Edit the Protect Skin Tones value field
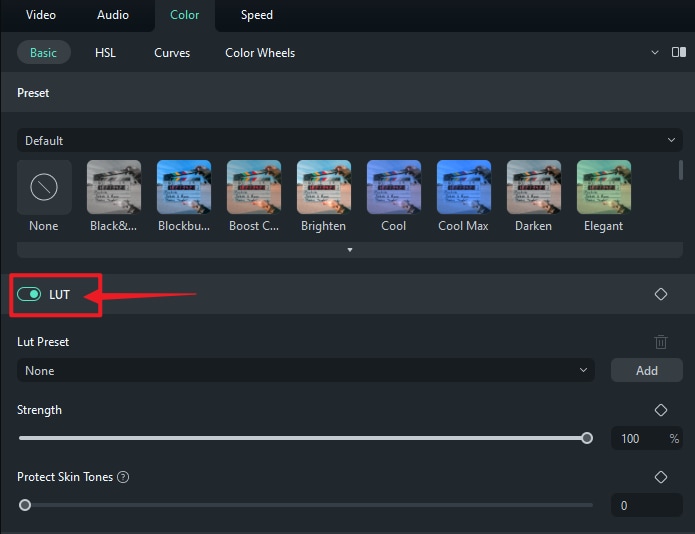Screen dimensions: 695x534 click(647, 505)
